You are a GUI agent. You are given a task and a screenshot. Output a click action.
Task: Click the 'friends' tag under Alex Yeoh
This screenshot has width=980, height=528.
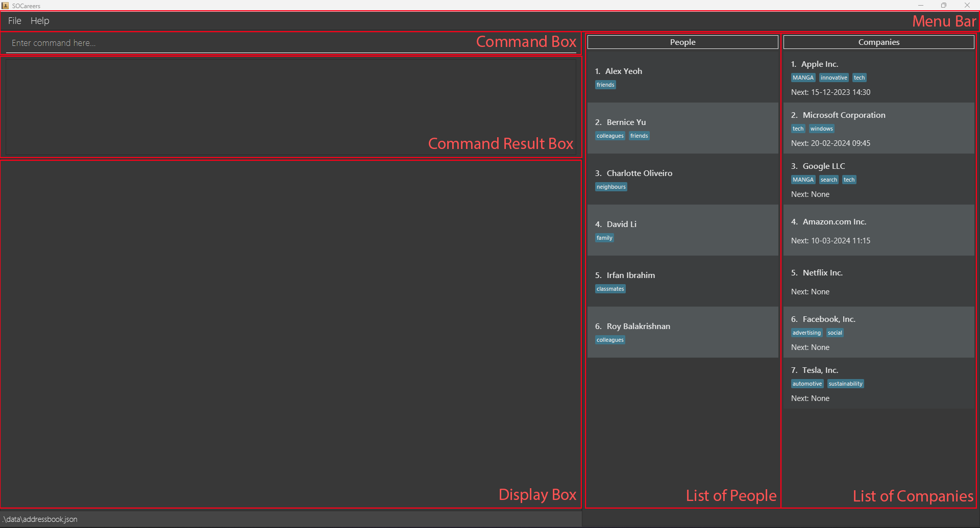tap(605, 85)
